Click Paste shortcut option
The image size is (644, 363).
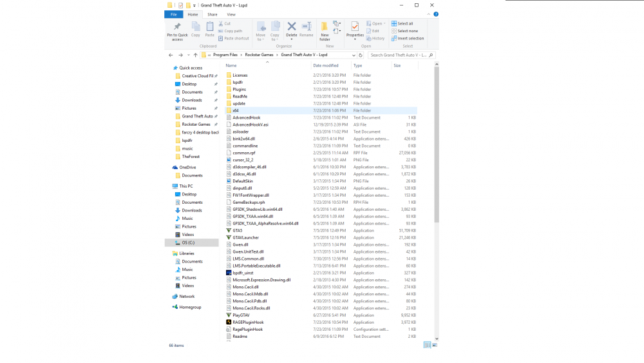[233, 38]
